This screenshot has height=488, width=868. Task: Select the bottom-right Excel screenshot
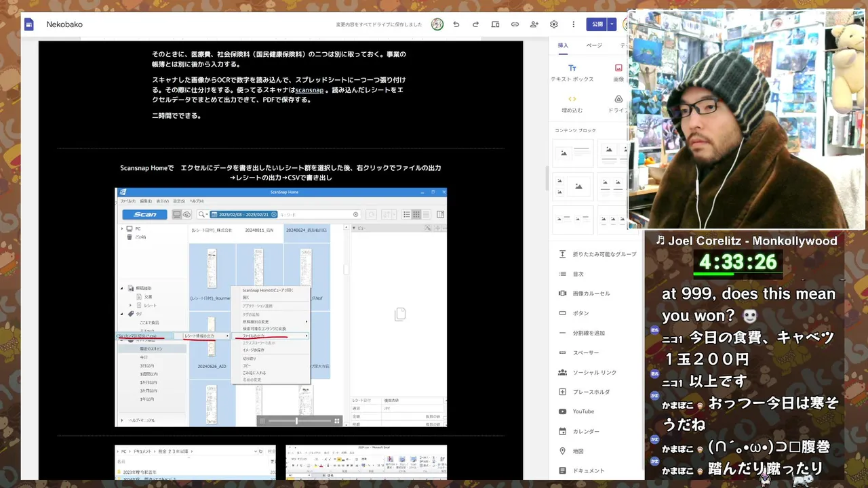[x=366, y=462]
